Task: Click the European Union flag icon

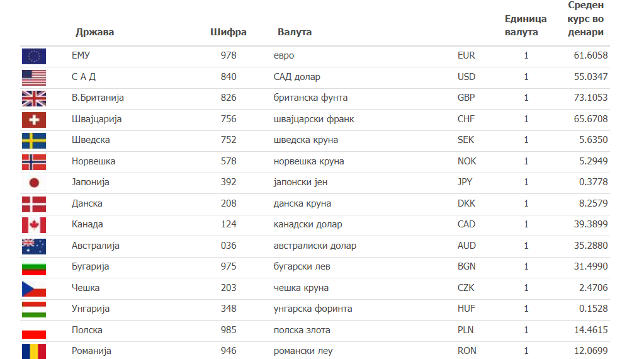Action: (x=34, y=56)
